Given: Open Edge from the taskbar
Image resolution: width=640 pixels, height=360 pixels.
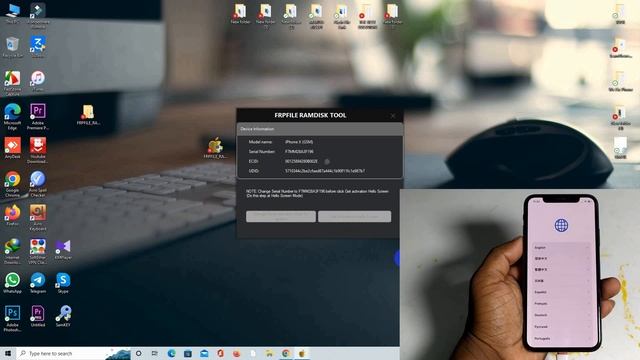Looking at the screenshot, I should point(171,353).
